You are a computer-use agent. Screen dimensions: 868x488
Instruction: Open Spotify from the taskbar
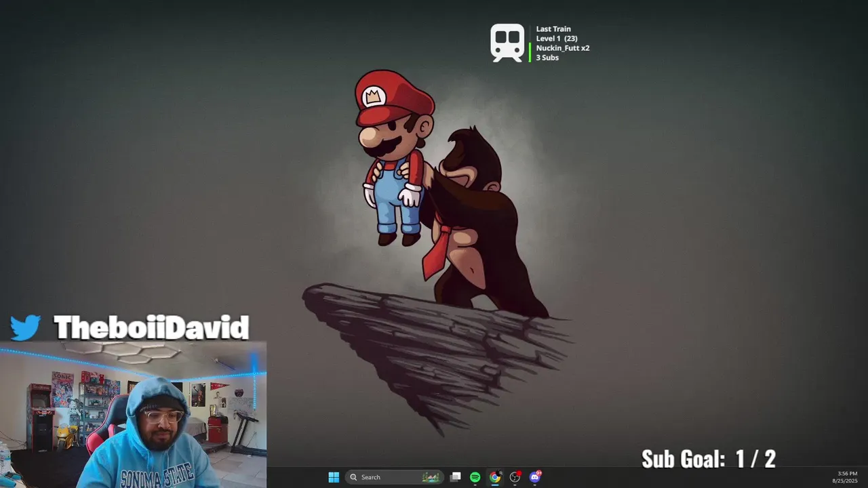475,477
